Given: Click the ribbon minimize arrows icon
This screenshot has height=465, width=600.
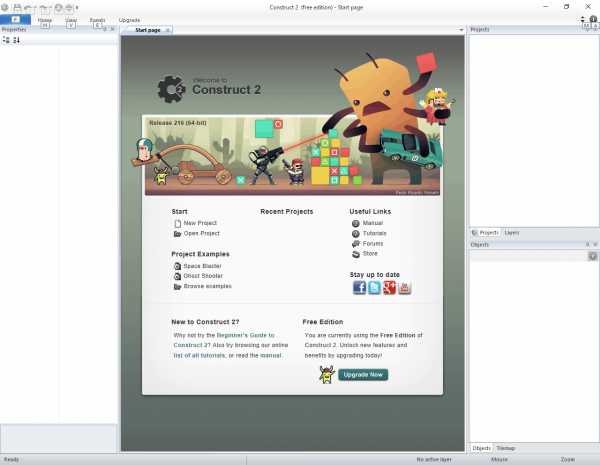Looking at the screenshot, I should tap(582, 19).
